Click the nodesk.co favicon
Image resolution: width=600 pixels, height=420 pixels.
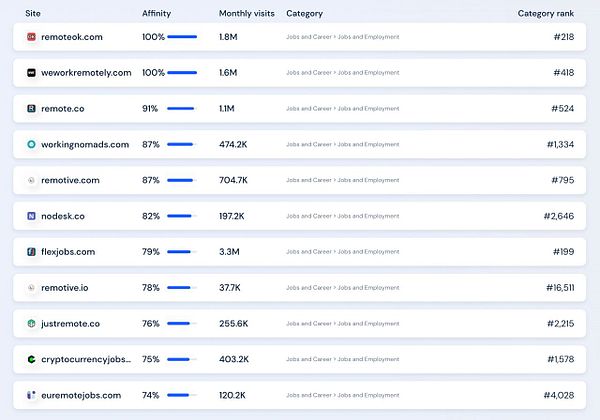[31, 216]
